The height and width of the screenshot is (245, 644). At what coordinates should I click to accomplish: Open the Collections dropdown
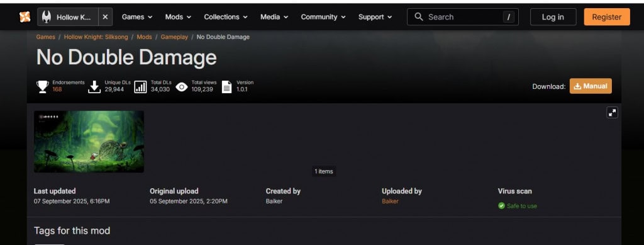pyautogui.click(x=226, y=17)
